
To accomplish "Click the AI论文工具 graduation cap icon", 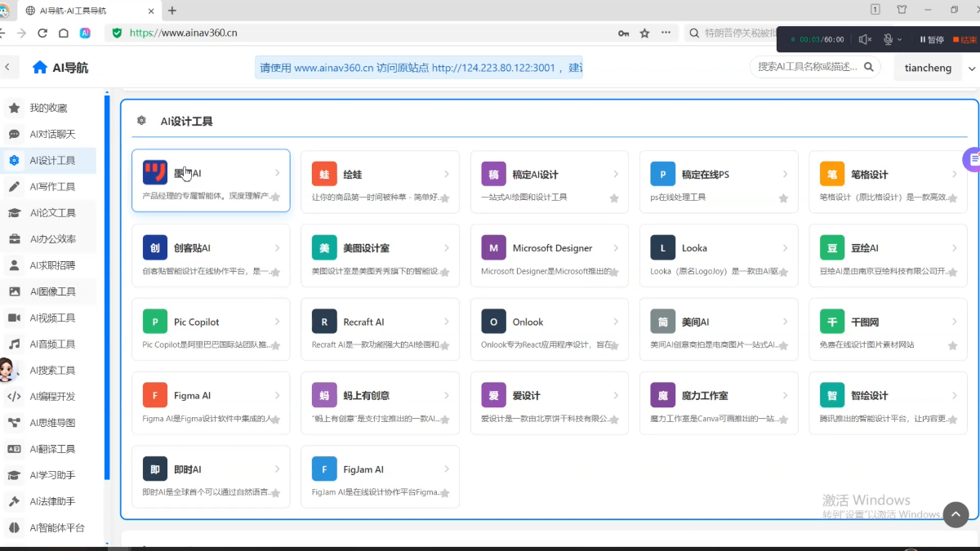I will pos(15,212).
